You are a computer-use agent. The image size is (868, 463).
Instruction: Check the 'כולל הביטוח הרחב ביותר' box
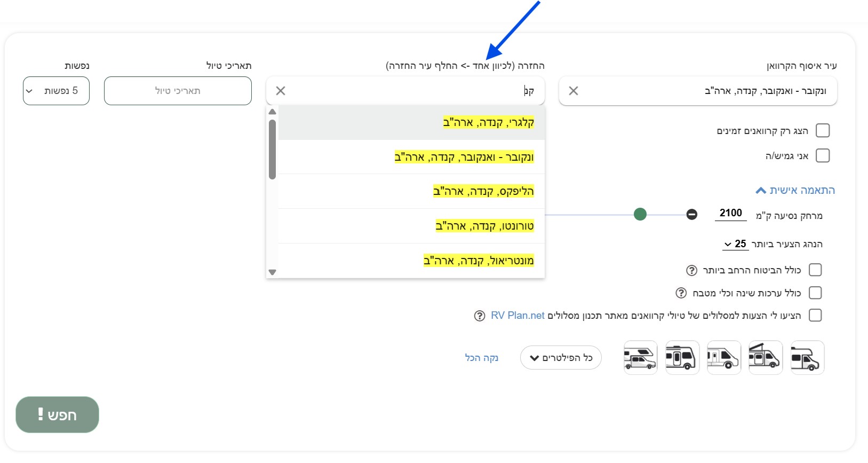coord(815,270)
